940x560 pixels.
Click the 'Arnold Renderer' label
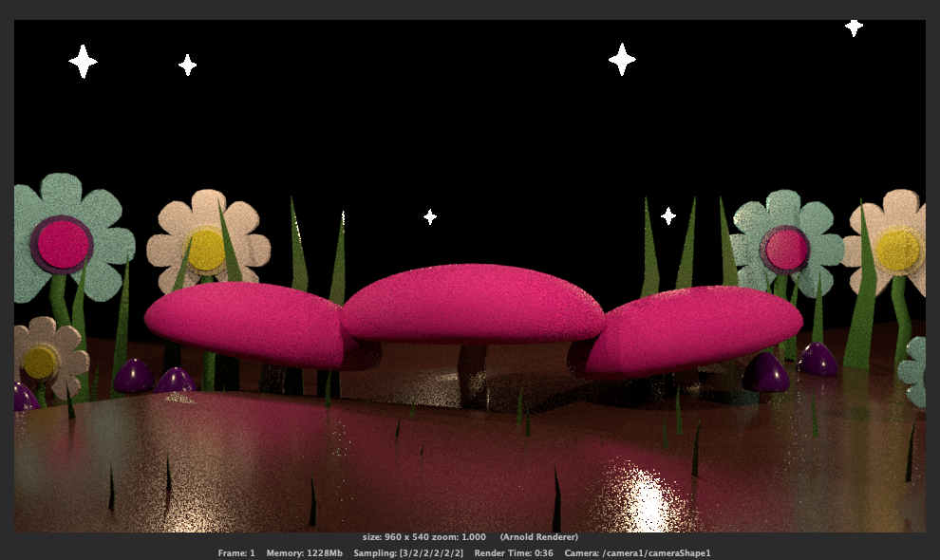click(538, 537)
